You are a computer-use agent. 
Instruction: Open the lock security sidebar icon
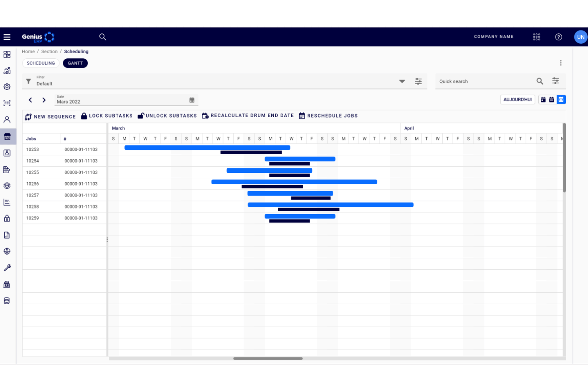coord(7,218)
